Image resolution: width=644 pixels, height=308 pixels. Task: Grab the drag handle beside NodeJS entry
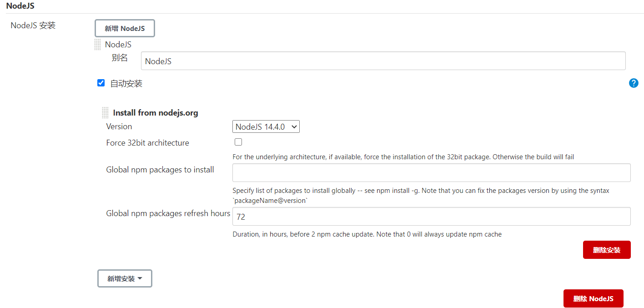(x=97, y=45)
